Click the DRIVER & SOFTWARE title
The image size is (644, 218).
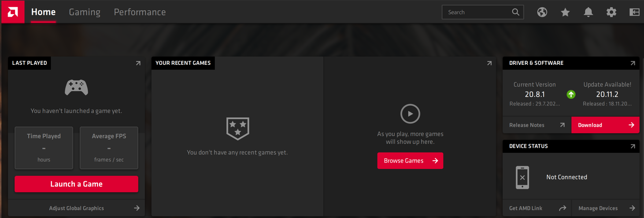pyautogui.click(x=536, y=63)
